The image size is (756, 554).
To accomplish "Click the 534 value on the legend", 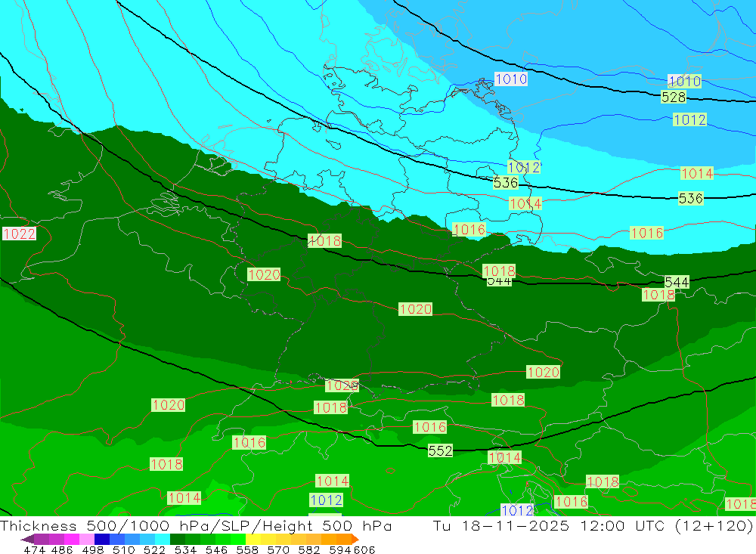I will point(185,549).
